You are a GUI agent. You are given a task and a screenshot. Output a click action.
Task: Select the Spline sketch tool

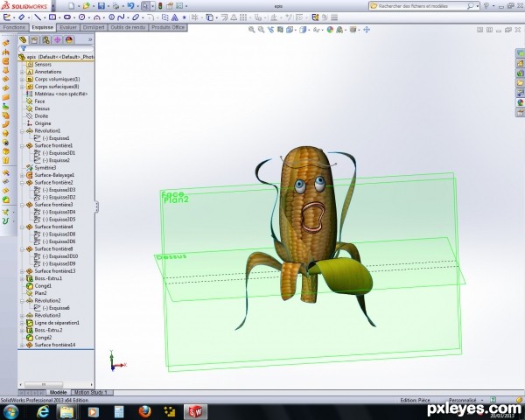tap(121, 17)
